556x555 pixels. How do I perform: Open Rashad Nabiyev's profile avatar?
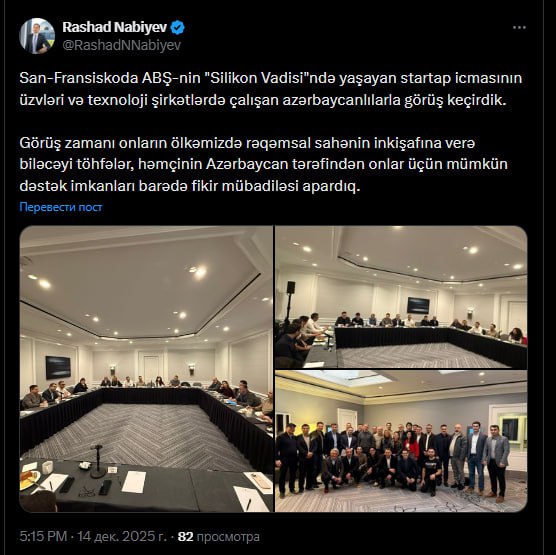coord(37,36)
